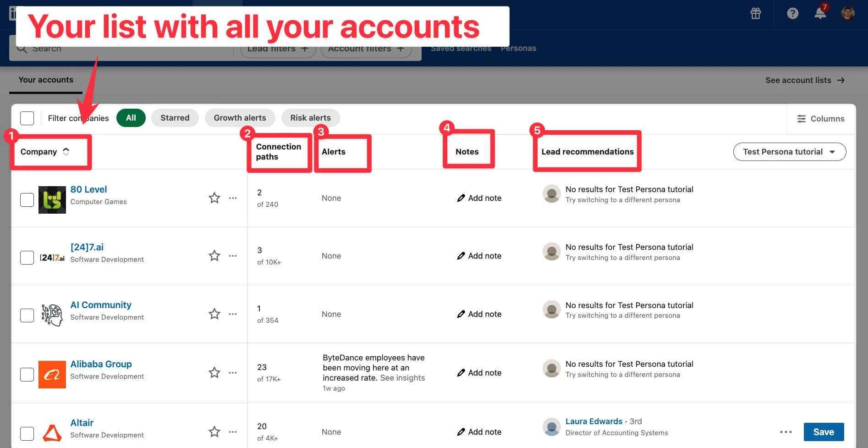868x448 pixels.
Task: Open Personas
Action: 518,48
